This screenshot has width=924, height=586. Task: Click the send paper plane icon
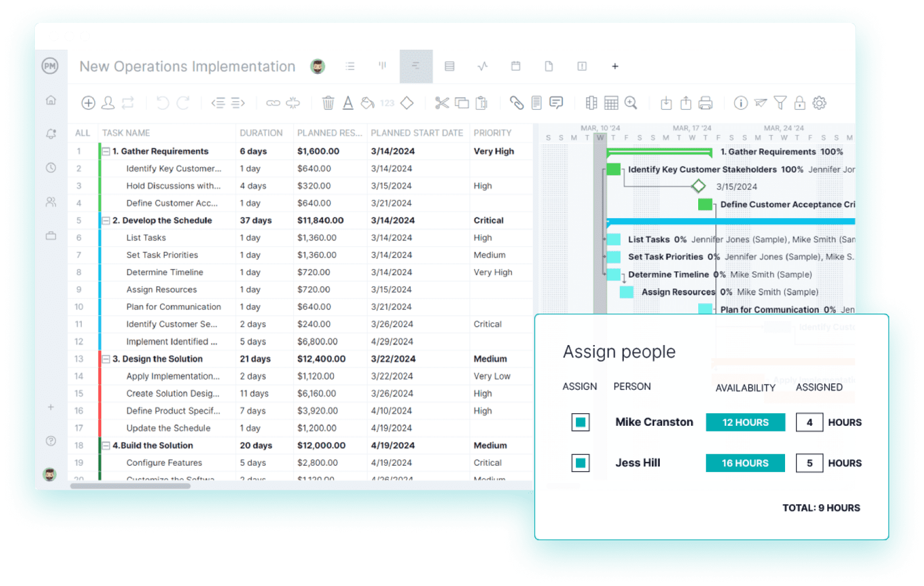[x=760, y=103]
